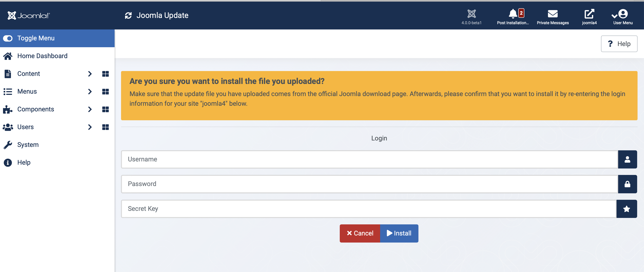
Task: Click the user icon beside Username field
Action: (x=627, y=159)
